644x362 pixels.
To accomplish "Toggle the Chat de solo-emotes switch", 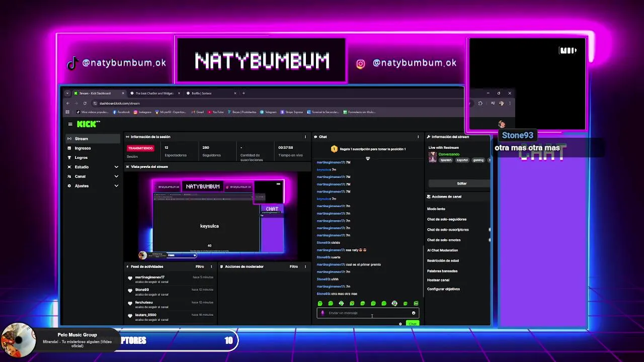I will coord(490,240).
